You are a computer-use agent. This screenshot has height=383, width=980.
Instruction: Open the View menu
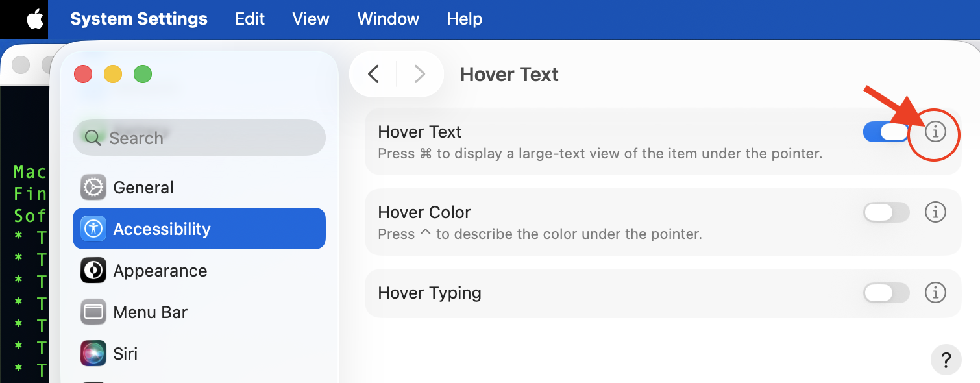tap(311, 19)
